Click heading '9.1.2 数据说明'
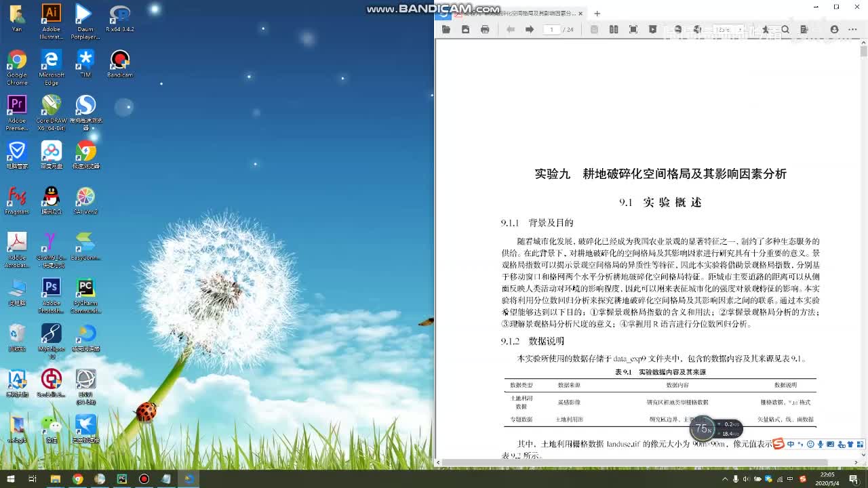 532,341
